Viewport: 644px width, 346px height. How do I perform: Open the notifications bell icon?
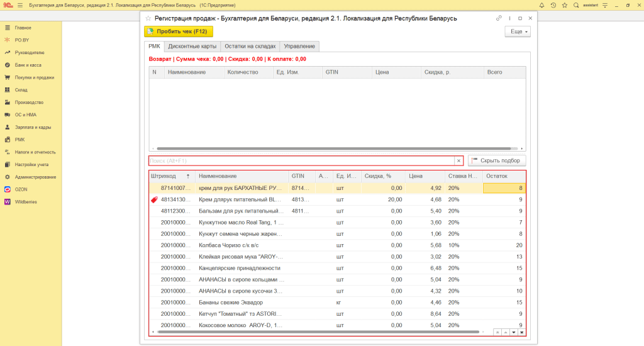(541, 5)
